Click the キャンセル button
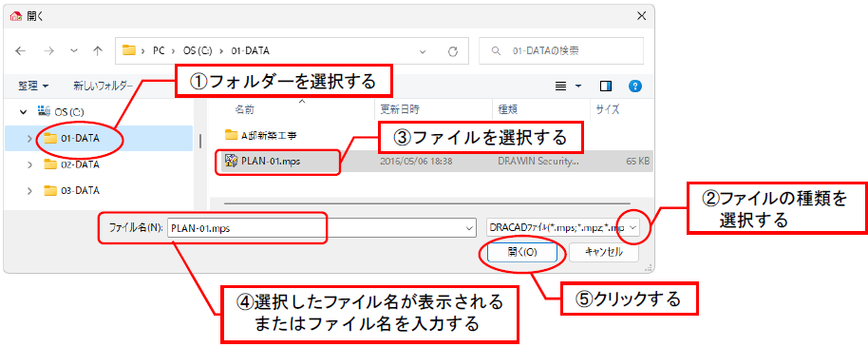 (x=603, y=252)
